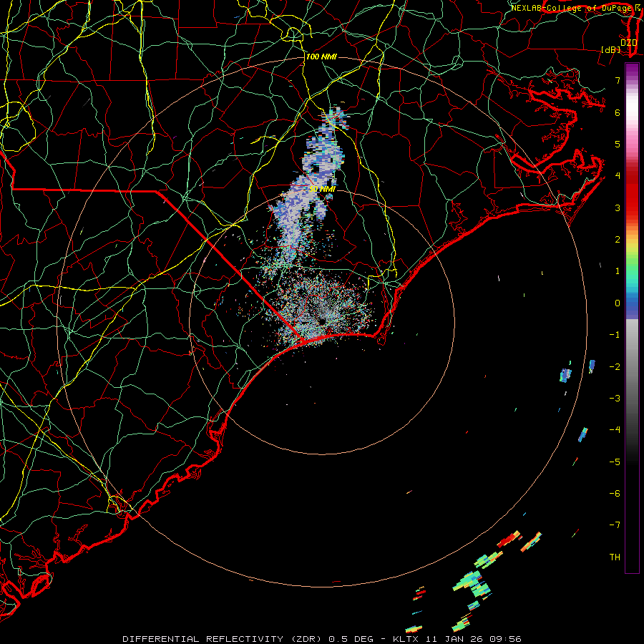Click the TH threshold label on the scale

[615, 557]
